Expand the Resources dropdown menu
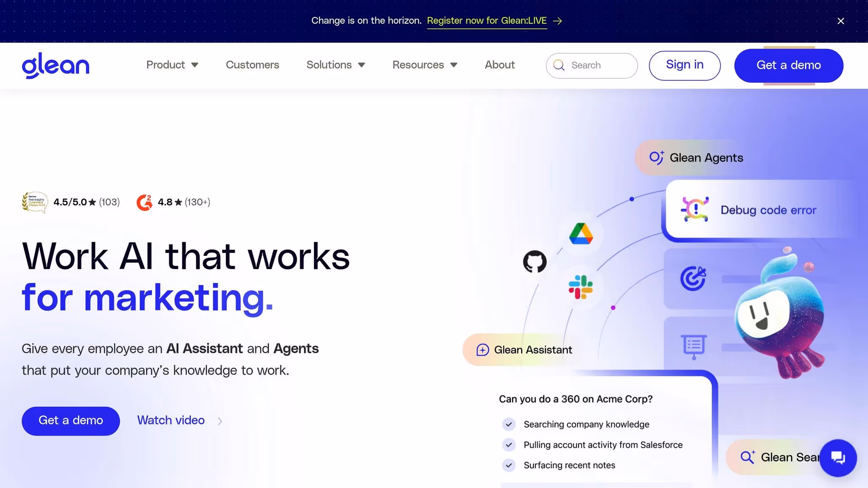This screenshot has height=488, width=868. [x=424, y=65]
